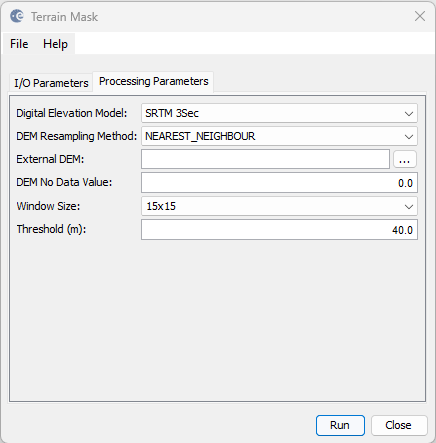The image size is (436, 443).
Task: Run the Terrain Mask operator
Action: [340, 425]
